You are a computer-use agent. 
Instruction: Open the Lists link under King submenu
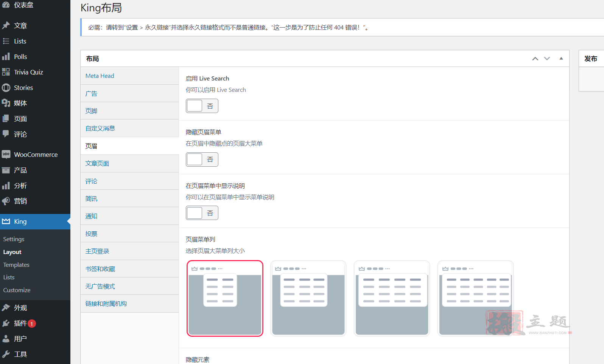click(9, 277)
